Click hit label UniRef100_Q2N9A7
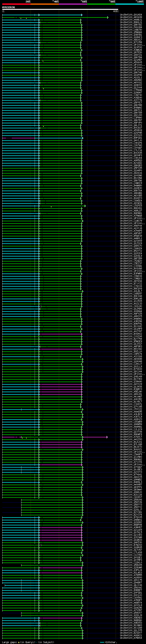 131,93
